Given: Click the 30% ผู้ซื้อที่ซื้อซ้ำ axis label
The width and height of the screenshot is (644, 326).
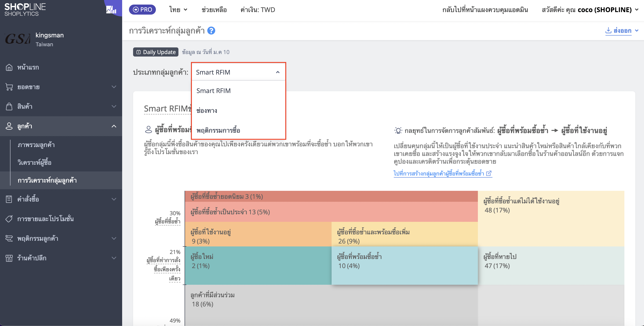Looking at the screenshot, I should click(x=167, y=217).
